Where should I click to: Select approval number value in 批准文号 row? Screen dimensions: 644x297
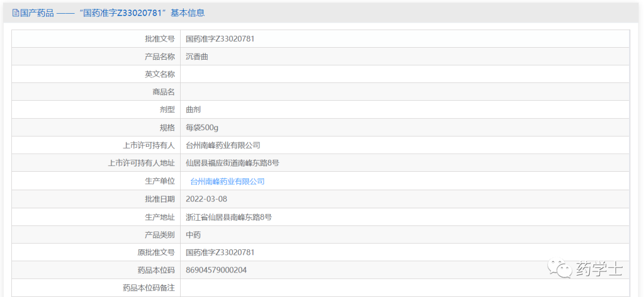tap(220, 39)
